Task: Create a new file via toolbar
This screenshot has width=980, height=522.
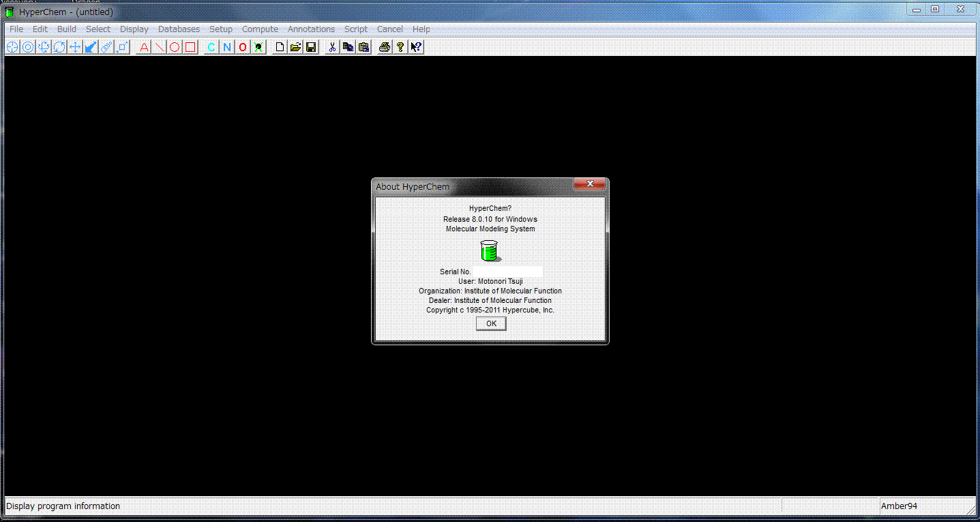Action: tap(280, 47)
